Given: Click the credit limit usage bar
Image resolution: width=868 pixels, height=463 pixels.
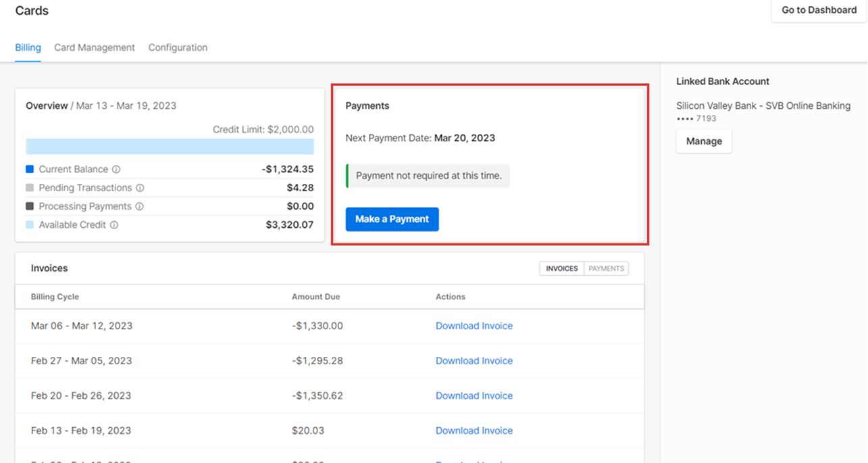Looking at the screenshot, I should coord(170,147).
